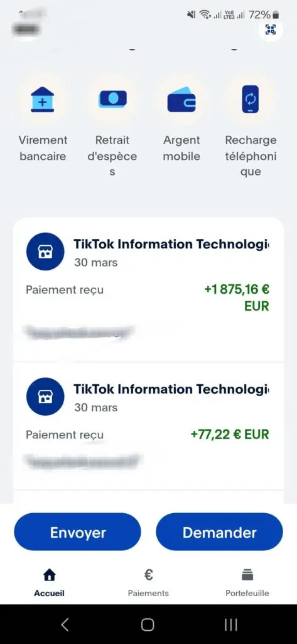Choose Recharge téléphonique phone icon
Screen dimensions: 297x644
coord(251,99)
